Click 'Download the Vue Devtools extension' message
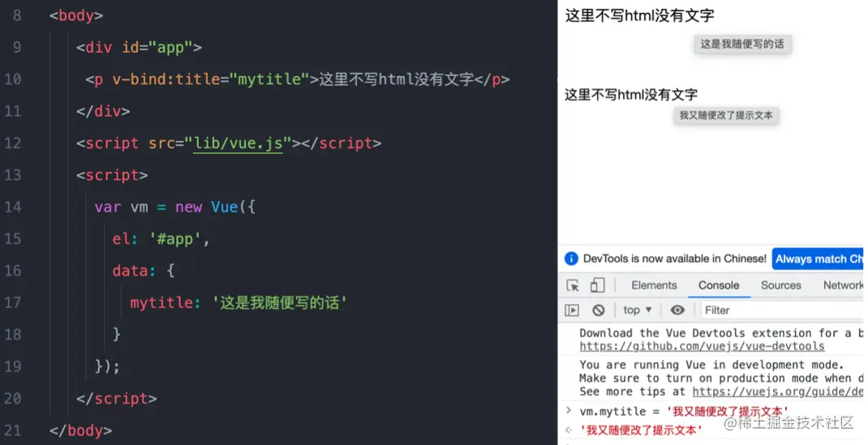The width and height of the screenshot is (868, 445). (720, 333)
